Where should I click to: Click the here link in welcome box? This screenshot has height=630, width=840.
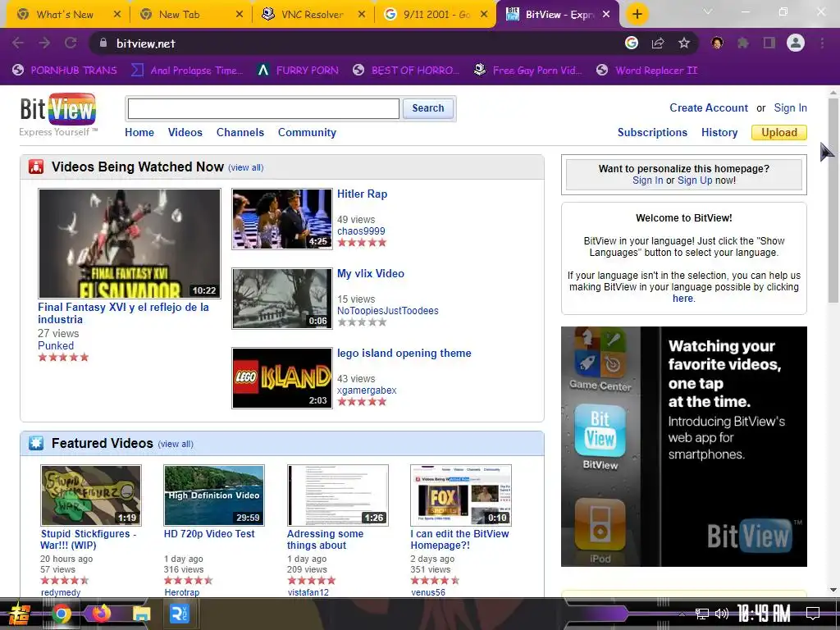[682, 299]
